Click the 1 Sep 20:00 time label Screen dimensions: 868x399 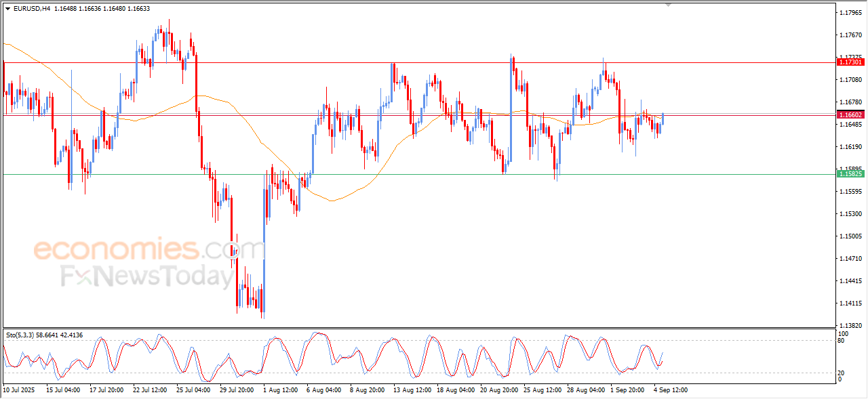coord(627,390)
